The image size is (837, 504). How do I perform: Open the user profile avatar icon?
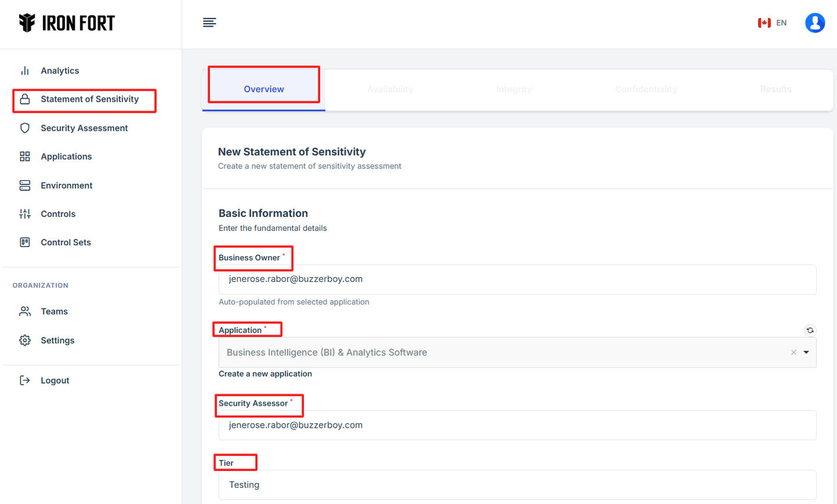coord(814,23)
